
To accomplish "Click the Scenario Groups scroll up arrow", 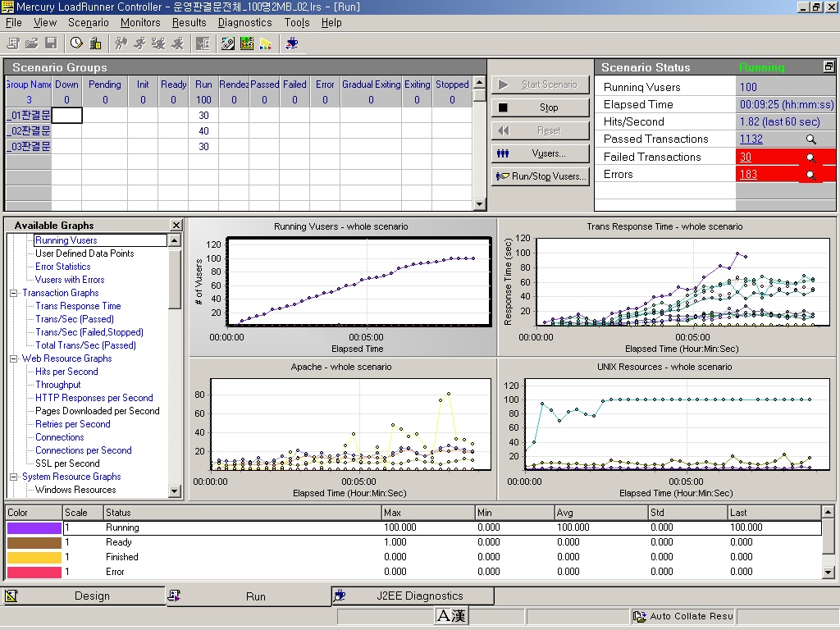I will (x=479, y=83).
